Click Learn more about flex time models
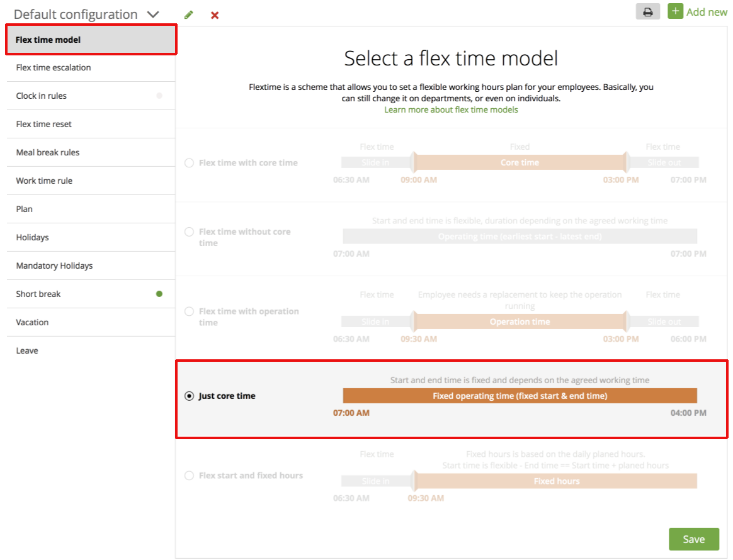The width and height of the screenshot is (733, 560). tap(451, 109)
